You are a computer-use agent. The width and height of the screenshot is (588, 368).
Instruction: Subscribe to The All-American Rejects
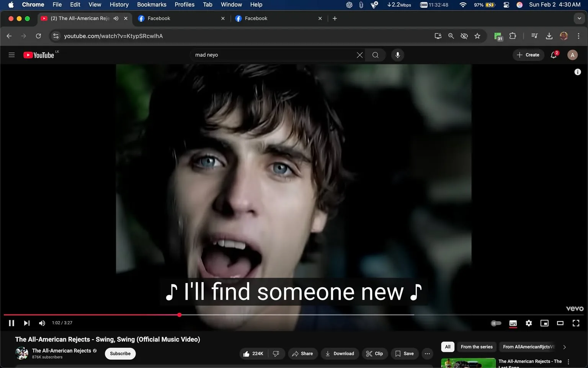(120, 353)
